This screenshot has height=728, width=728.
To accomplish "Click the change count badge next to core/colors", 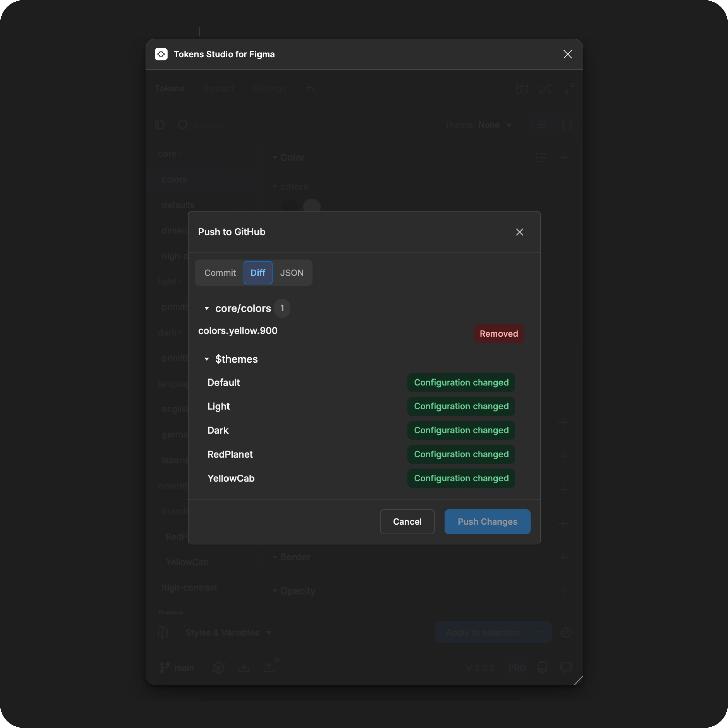I will pyautogui.click(x=282, y=308).
